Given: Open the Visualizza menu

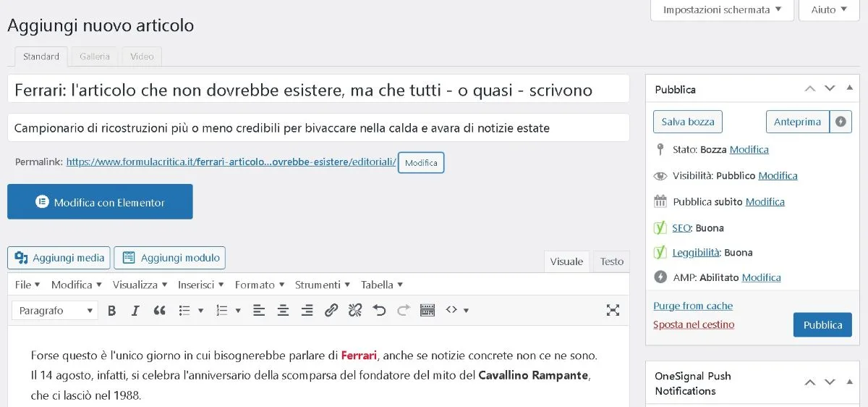Looking at the screenshot, I should coord(140,285).
